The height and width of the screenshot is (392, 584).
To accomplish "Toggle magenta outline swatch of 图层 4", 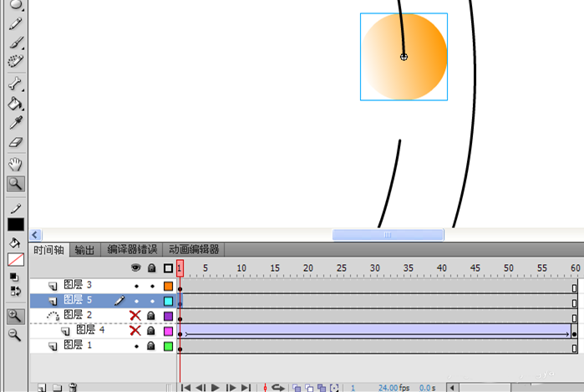I will coord(168,331).
